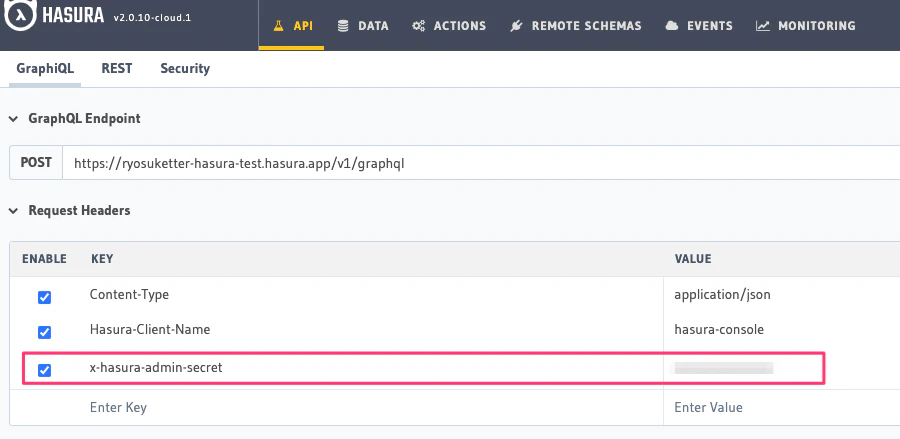The width and height of the screenshot is (900, 439).
Task: Click the x-hasura-admin-secret key cell
Action: click(x=156, y=368)
